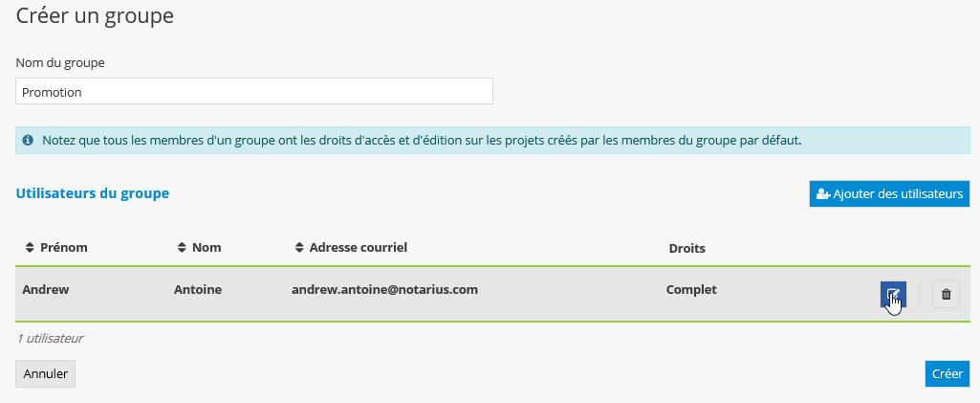
Task: Focus the Nom du groupe text field
Action: [254, 92]
